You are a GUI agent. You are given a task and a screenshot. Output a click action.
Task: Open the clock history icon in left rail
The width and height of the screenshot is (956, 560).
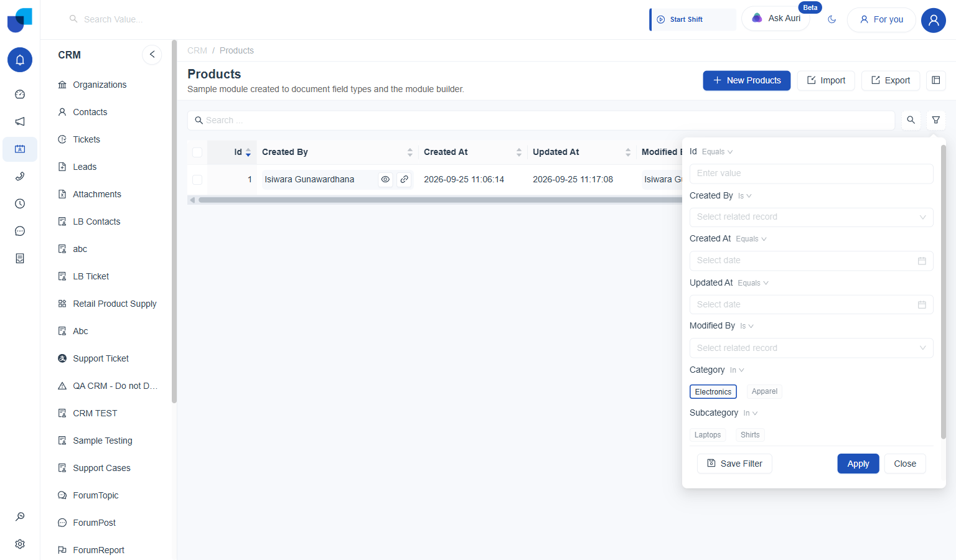pyautogui.click(x=20, y=204)
